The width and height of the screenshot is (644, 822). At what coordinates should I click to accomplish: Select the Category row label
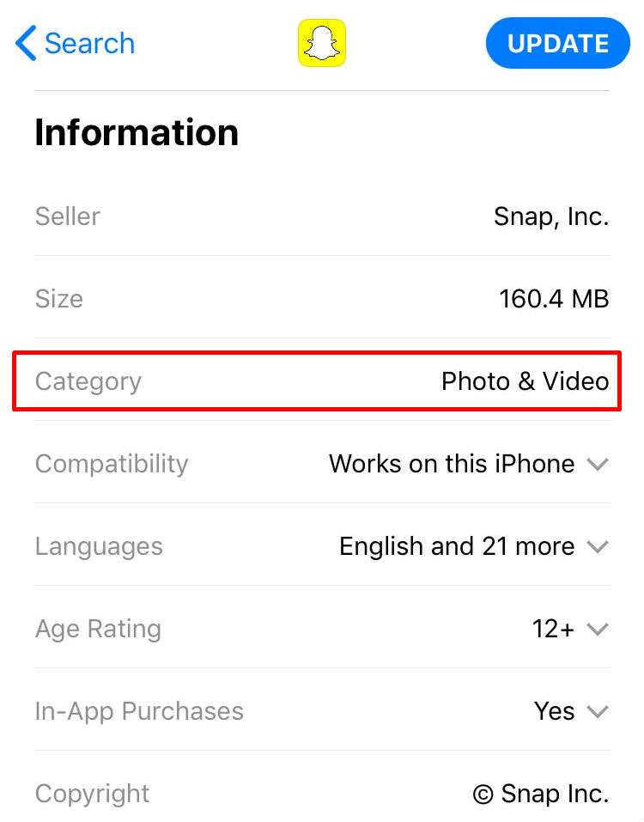click(x=88, y=381)
